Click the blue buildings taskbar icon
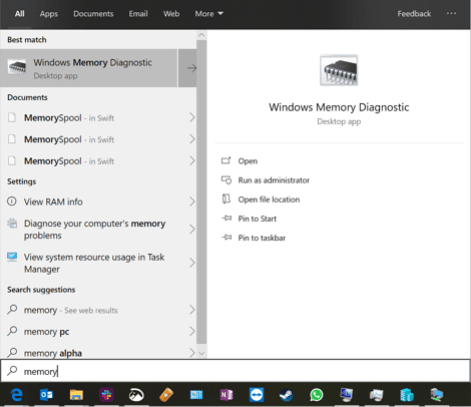Image resolution: width=471 pixels, height=407 pixels. pos(406,395)
